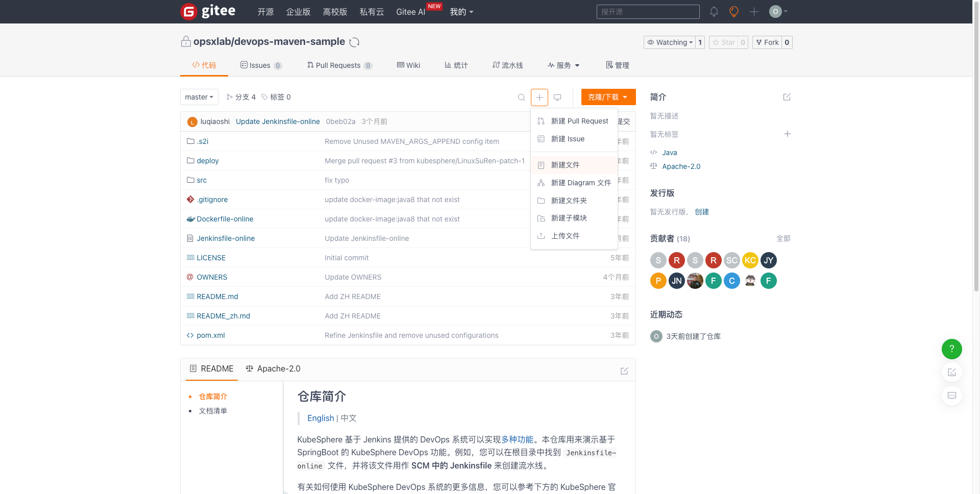The width and height of the screenshot is (980, 494).
Task: Click the orange lightbulb icon in header
Action: click(x=734, y=12)
